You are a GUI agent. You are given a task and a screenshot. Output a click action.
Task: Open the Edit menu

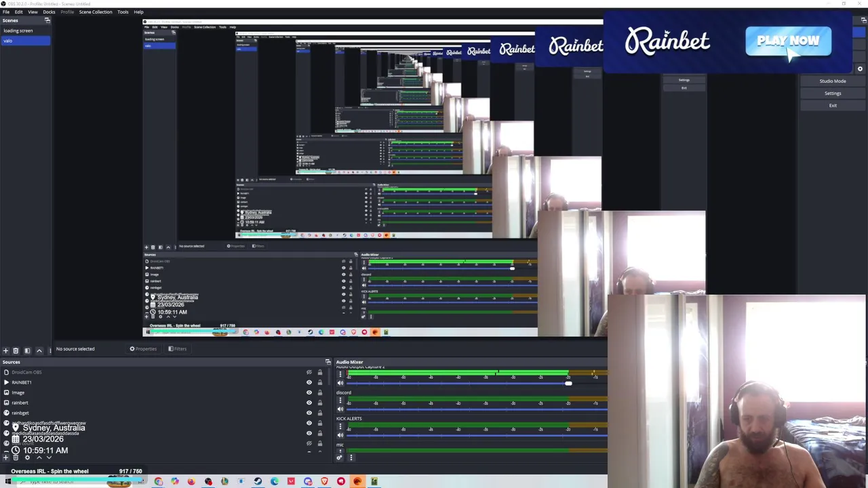[x=18, y=12]
